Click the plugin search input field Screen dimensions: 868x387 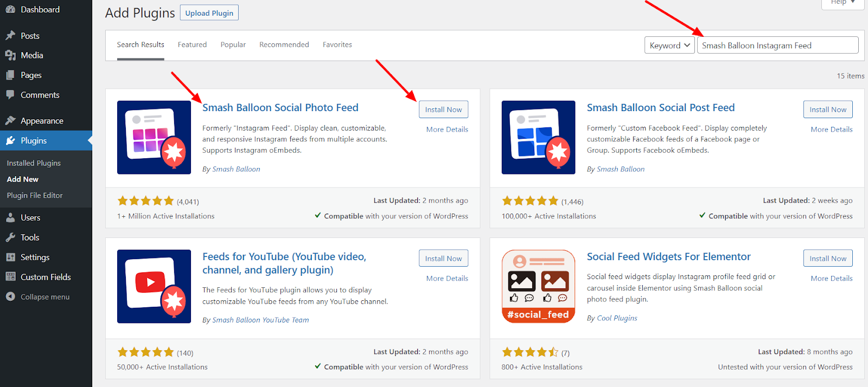pos(778,46)
